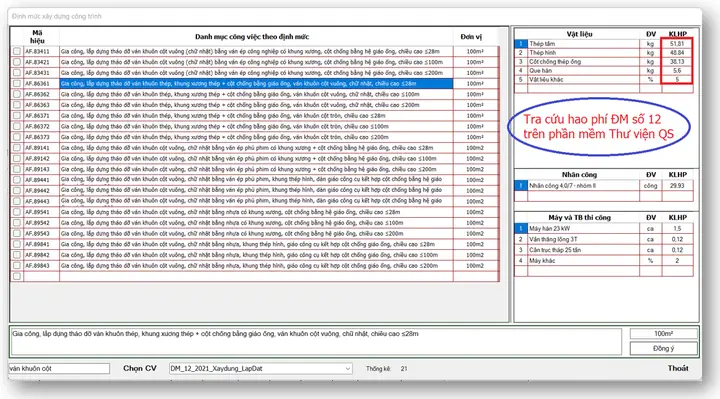The width and height of the screenshot is (720, 399).
Task: Click the Nhân công table header
Action: tap(579, 174)
